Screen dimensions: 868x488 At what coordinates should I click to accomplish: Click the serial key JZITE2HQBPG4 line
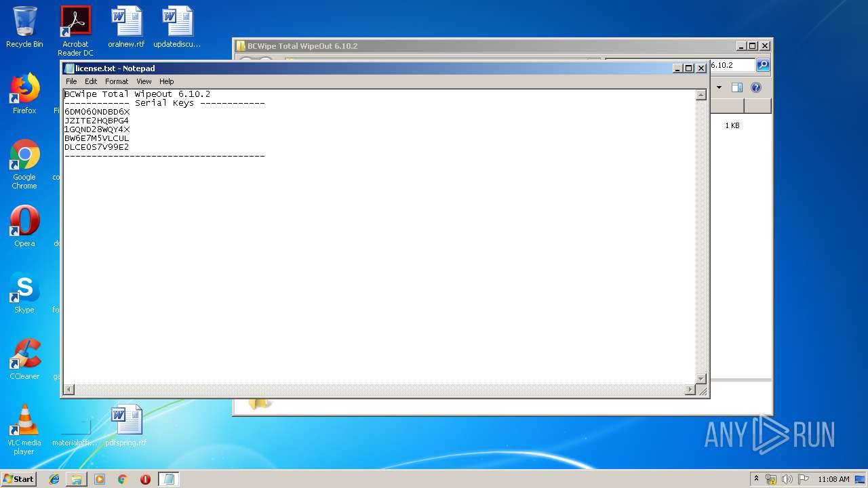click(x=96, y=121)
